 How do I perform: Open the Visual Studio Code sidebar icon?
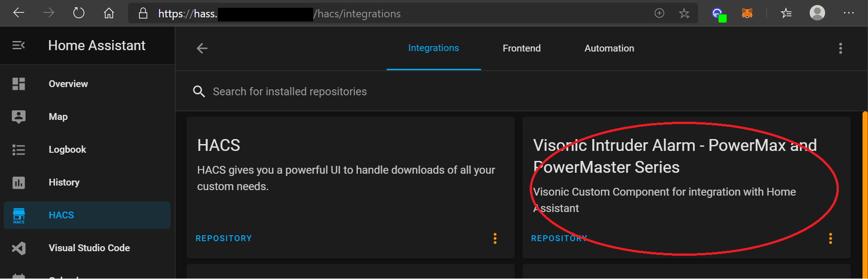(18, 248)
